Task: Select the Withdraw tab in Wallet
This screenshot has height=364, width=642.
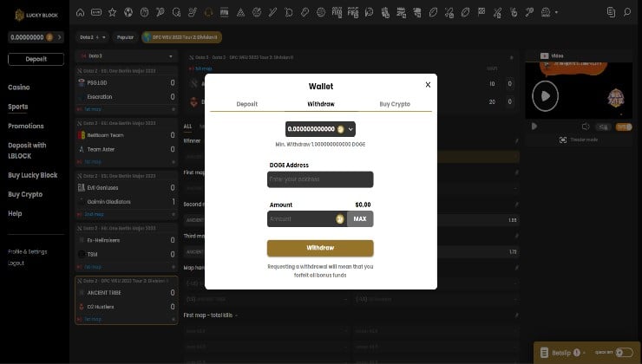Action: 321,104
